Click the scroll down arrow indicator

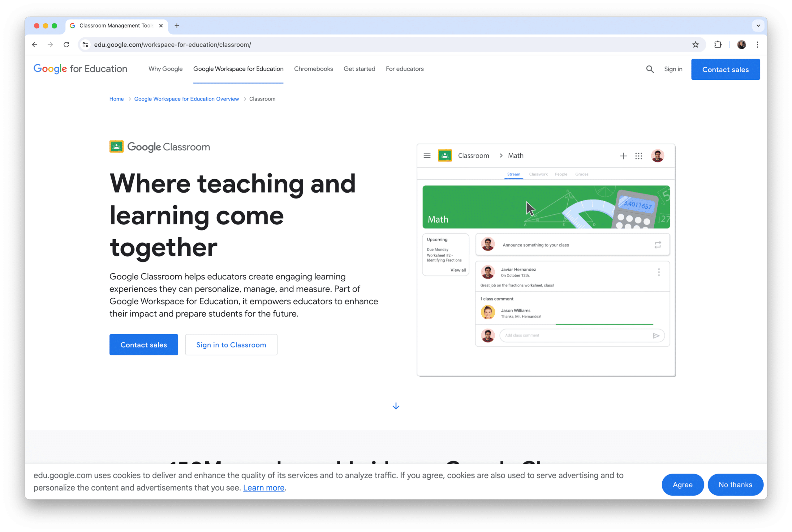[395, 406]
